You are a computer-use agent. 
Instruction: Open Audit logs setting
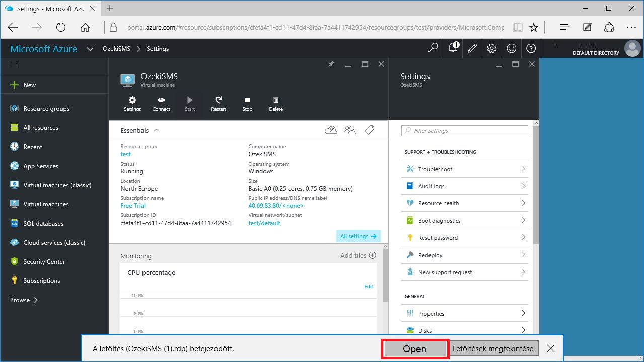[x=464, y=186]
